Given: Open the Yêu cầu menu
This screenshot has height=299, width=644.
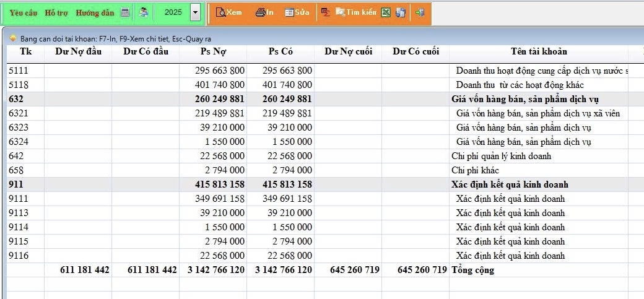Looking at the screenshot, I should click(x=24, y=12).
